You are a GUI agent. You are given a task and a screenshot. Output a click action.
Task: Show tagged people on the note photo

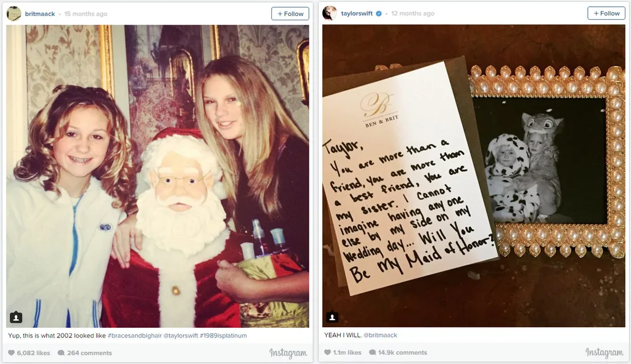point(332,317)
